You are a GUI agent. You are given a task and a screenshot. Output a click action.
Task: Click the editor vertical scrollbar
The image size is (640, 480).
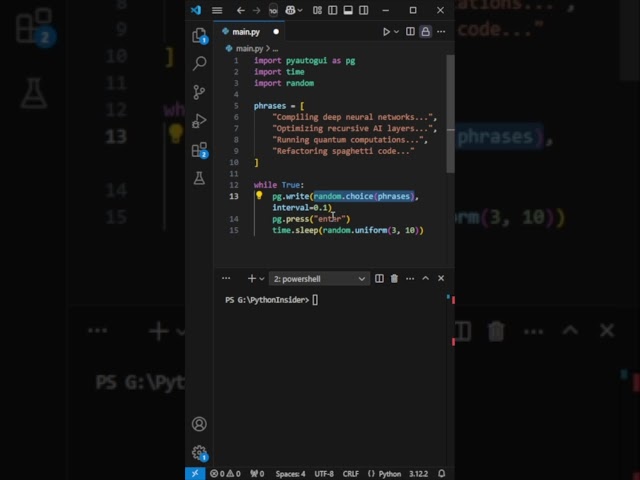450,114
